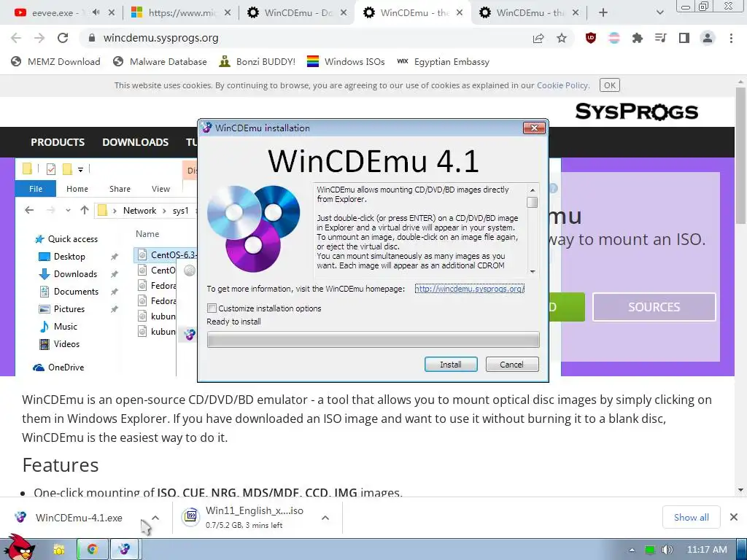Image resolution: width=747 pixels, height=560 pixels.
Task: Open the Bonzi BUDDY! bookmark
Action: (x=258, y=61)
